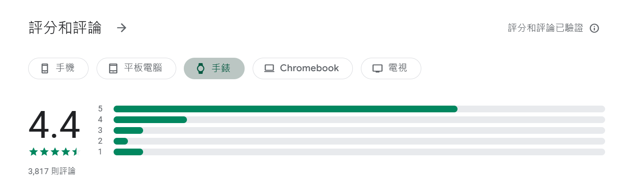Click the 4-star rating bar
This screenshot has width=644, height=192.
click(x=359, y=119)
